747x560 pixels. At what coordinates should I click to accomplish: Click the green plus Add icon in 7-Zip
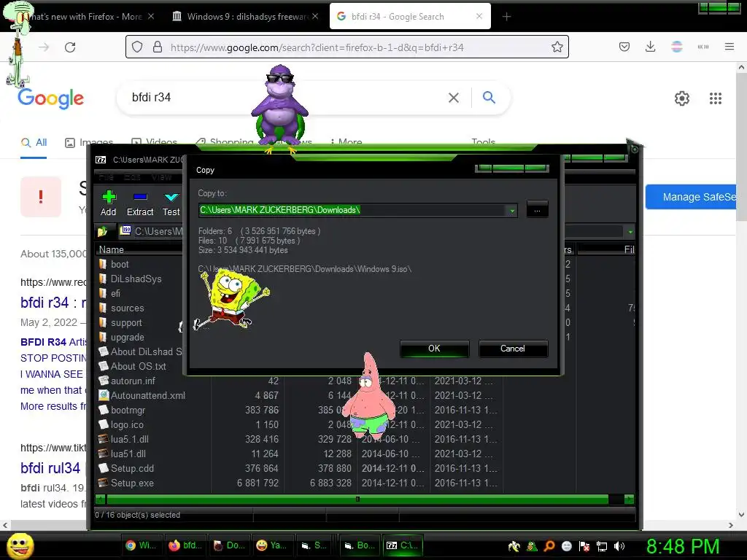(x=109, y=197)
